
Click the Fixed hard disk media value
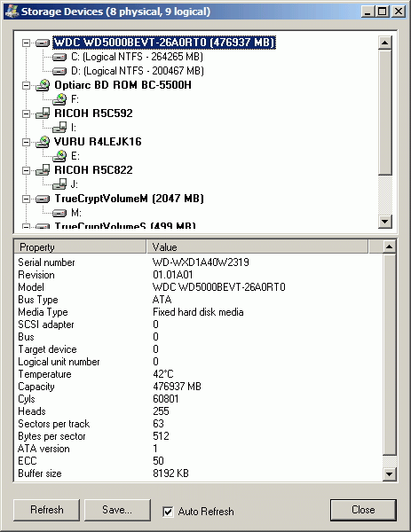pos(198,312)
